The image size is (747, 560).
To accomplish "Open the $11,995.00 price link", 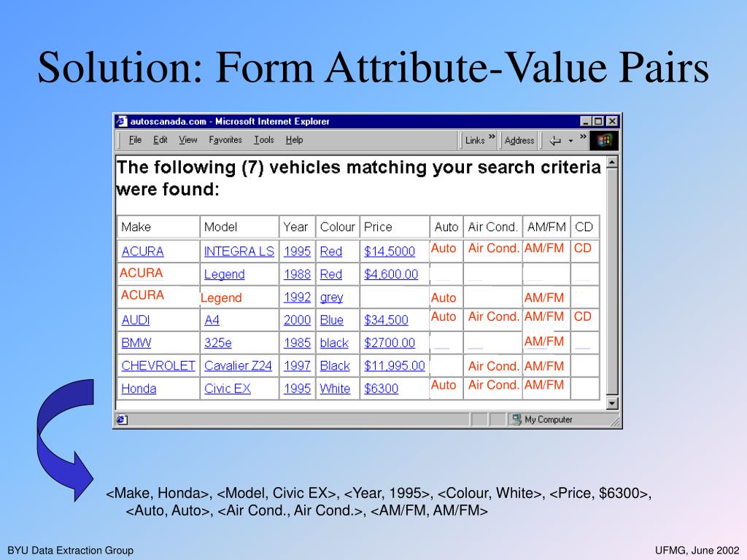I will (395, 366).
